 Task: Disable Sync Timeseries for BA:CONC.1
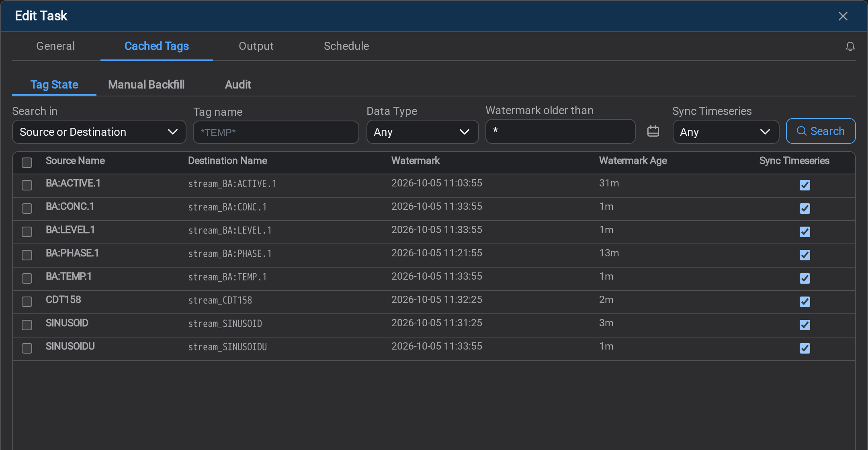click(805, 209)
